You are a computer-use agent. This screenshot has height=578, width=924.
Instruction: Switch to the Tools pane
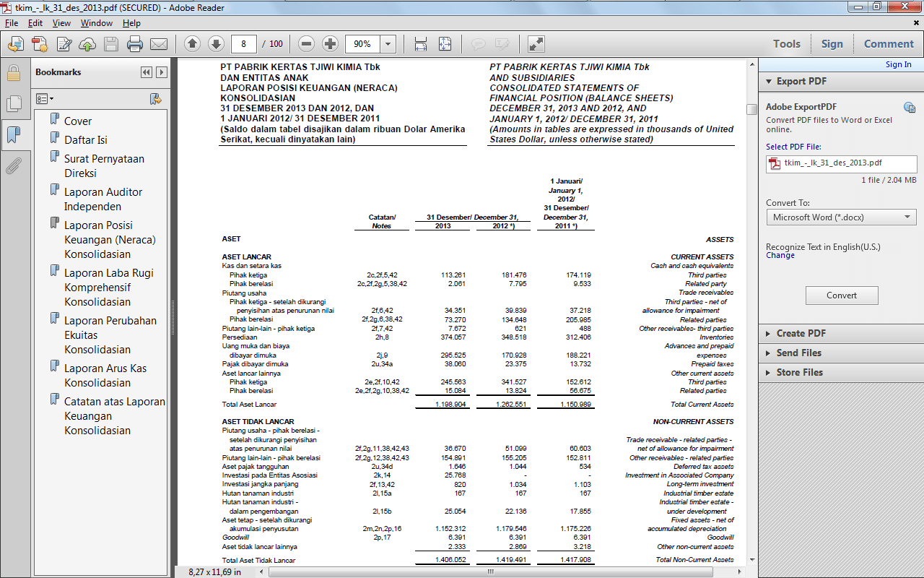(787, 44)
